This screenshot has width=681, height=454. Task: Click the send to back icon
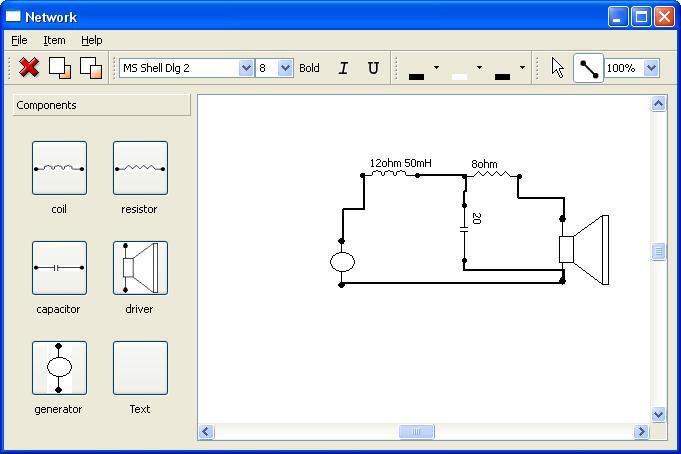point(90,68)
